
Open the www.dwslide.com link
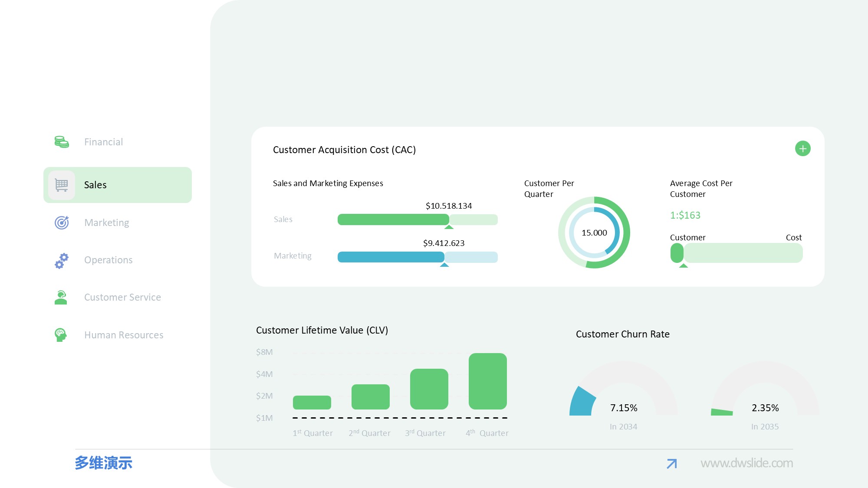pos(746,463)
